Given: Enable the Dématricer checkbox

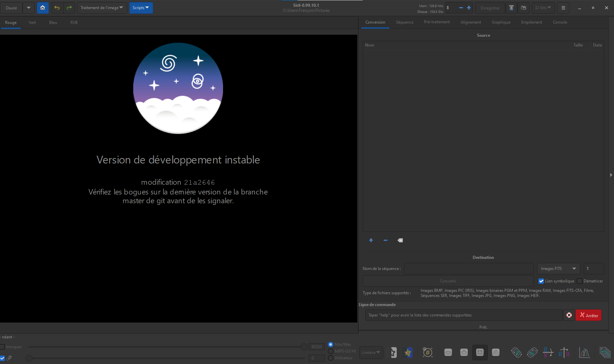Looking at the screenshot, I should pos(580,281).
